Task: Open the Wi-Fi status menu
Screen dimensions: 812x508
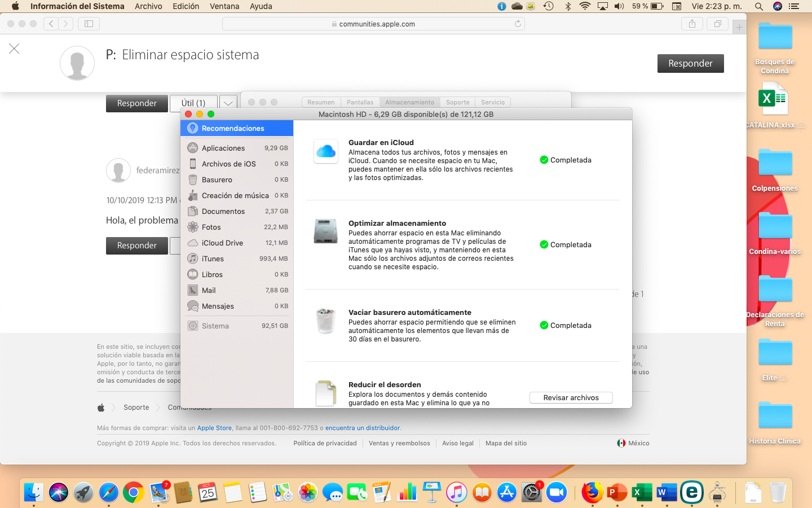Action: (x=585, y=6)
